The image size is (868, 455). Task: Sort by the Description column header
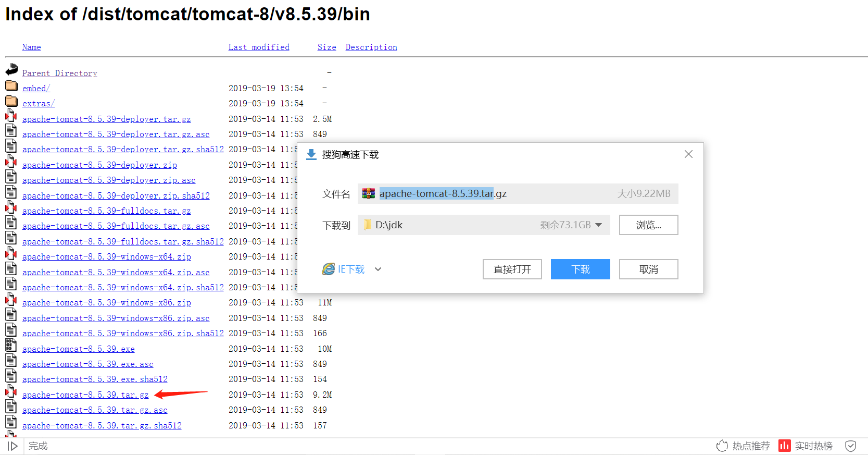[x=371, y=47]
